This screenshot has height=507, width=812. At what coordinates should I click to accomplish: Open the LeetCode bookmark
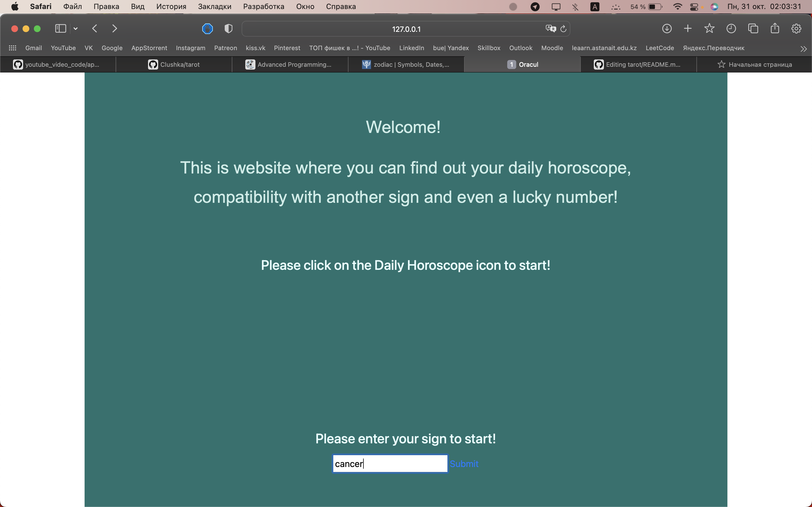[x=659, y=48]
